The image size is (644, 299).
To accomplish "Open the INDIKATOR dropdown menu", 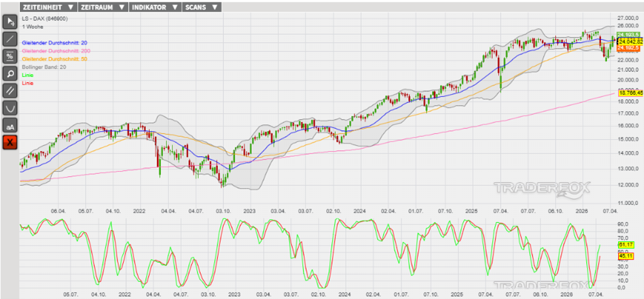I will click(x=154, y=7).
